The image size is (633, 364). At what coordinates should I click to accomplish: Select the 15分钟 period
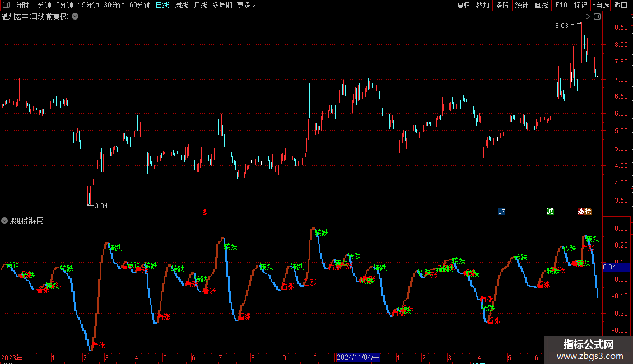[89, 5]
